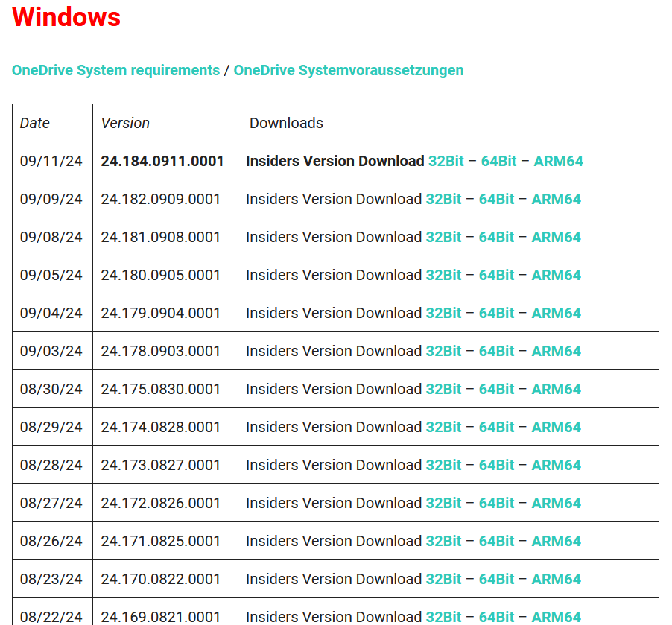Image resolution: width=672 pixels, height=625 pixels.
Task: Download 64Bit for version 24.184.0911.0001
Action: coord(499,161)
